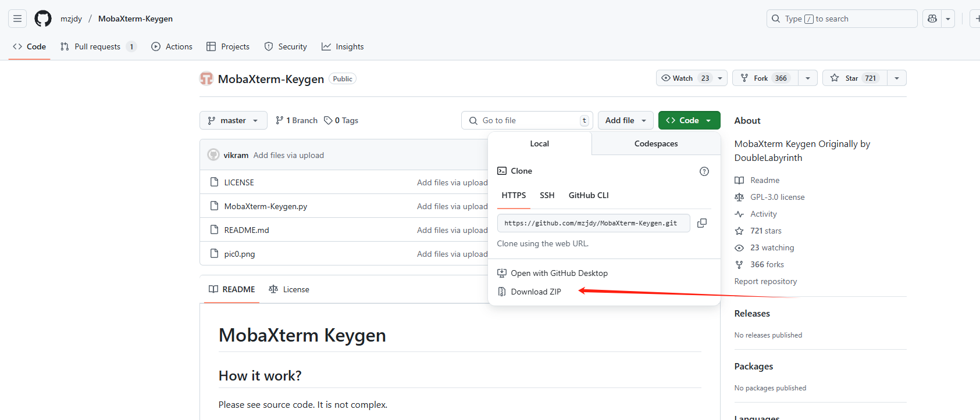The height and width of the screenshot is (420, 980).
Task: Copy the clone URL to clipboard
Action: (702, 223)
